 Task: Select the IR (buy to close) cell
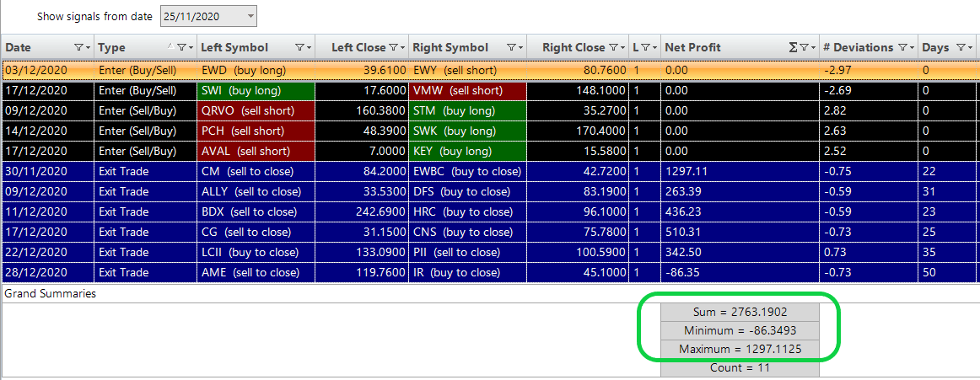[467, 273]
